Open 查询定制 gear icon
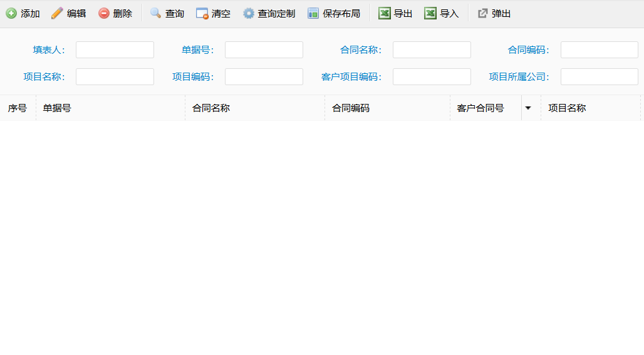This screenshot has width=644, height=355. 249,14
